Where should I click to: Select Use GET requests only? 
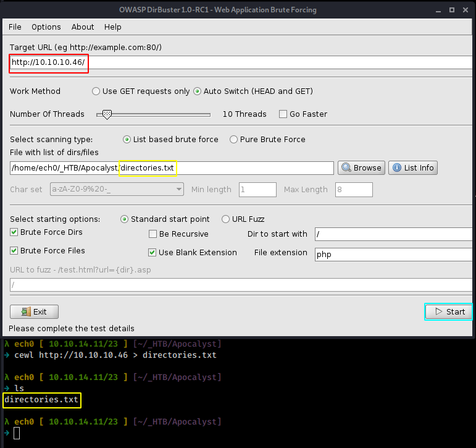(x=96, y=91)
